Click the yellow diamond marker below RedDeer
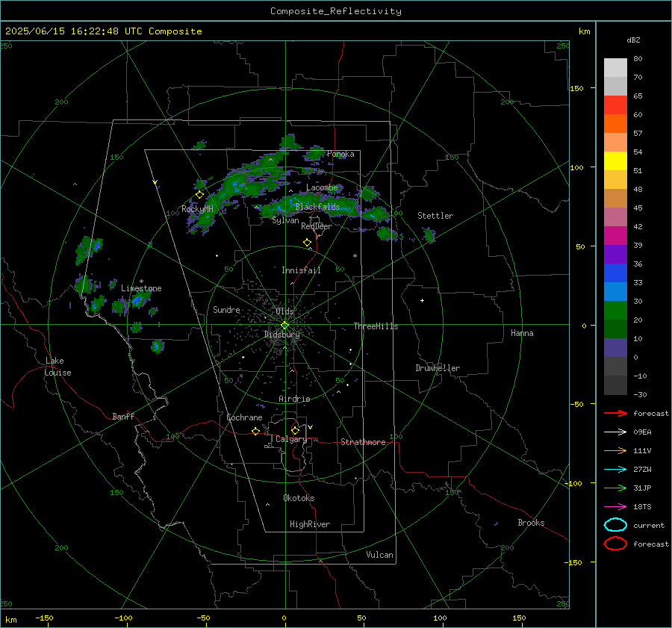The width and height of the screenshot is (672, 628). [x=307, y=243]
